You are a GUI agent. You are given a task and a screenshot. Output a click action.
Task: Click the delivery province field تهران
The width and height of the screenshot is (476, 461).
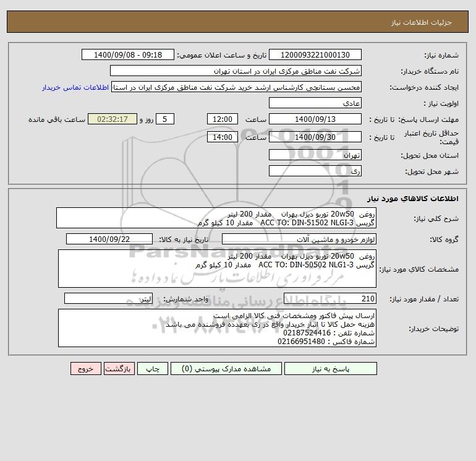315,155
